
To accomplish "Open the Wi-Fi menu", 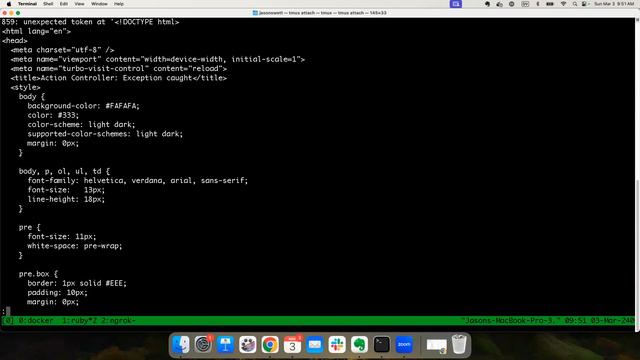I will pos(563,4).
